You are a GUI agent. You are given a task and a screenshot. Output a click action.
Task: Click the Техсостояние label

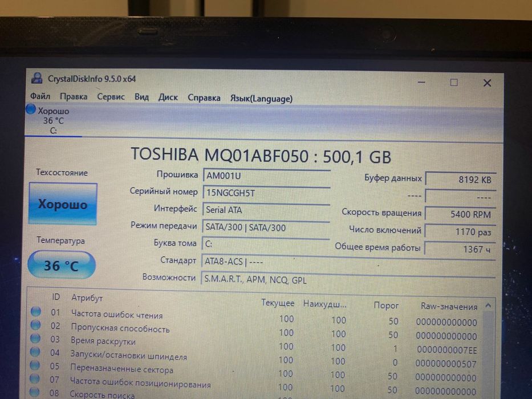62,172
